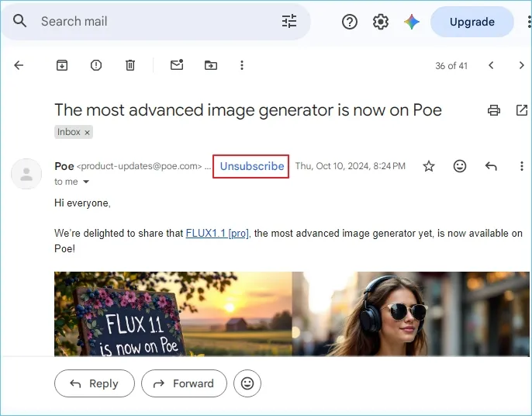The width and height of the screenshot is (532, 416).
Task: Click bottom emoji reaction button
Action: pyautogui.click(x=247, y=383)
